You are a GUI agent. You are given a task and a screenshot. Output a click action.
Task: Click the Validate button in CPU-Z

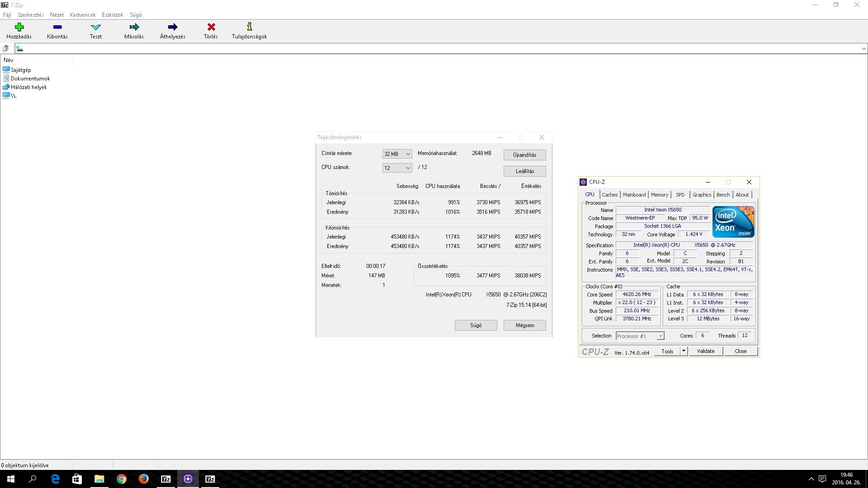(x=706, y=351)
